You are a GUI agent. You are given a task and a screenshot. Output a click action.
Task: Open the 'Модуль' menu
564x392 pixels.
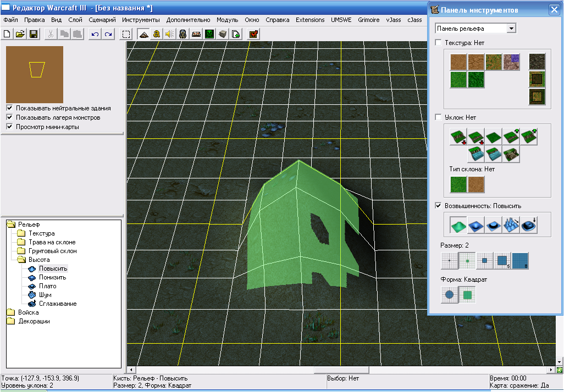point(228,20)
